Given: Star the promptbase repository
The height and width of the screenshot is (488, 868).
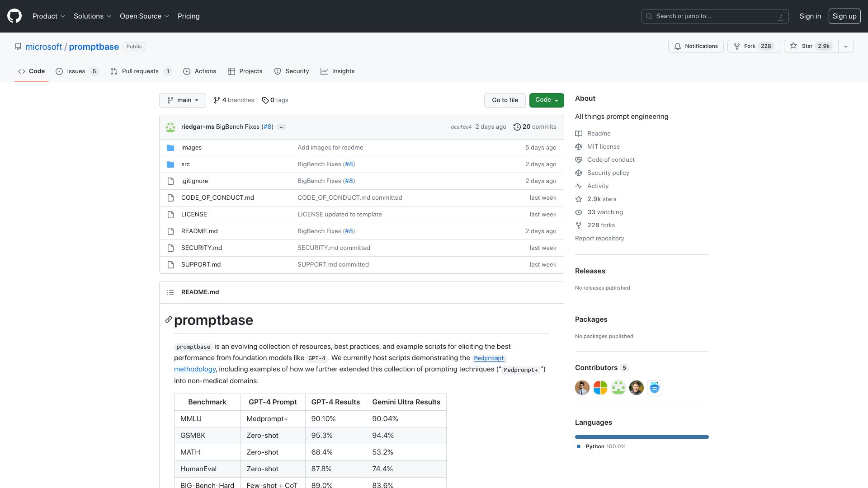Looking at the screenshot, I should point(811,46).
